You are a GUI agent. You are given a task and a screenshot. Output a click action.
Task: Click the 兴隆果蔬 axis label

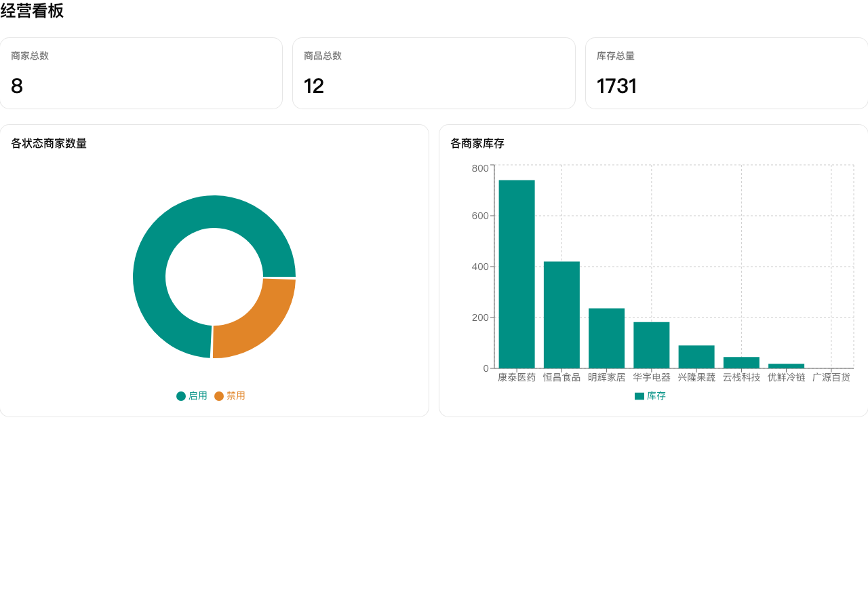tap(696, 378)
